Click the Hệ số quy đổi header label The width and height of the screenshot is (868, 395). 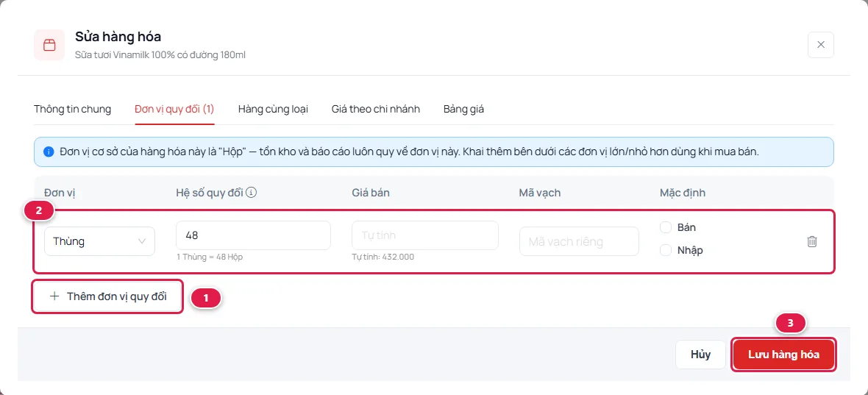click(209, 193)
